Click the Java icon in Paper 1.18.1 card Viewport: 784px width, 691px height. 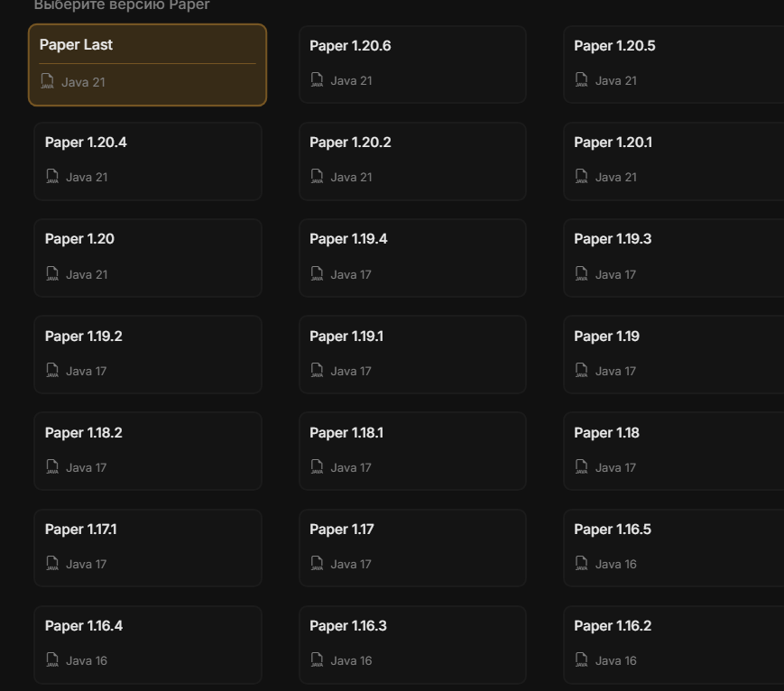317,466
